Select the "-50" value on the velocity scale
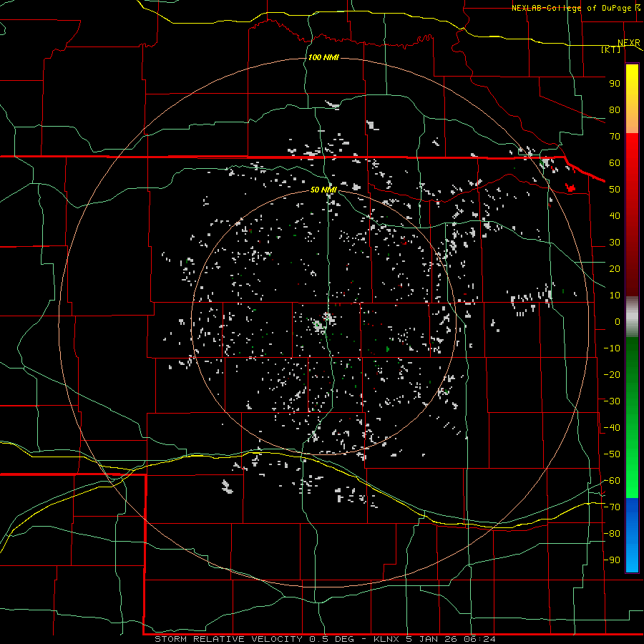The width and height of the screenshot is (644, 644). (x=612, y=454)
